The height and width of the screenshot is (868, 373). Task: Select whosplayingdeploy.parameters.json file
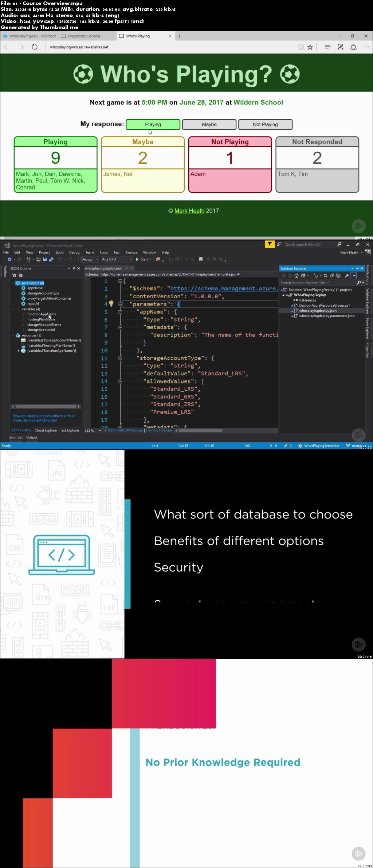(327, 316)
